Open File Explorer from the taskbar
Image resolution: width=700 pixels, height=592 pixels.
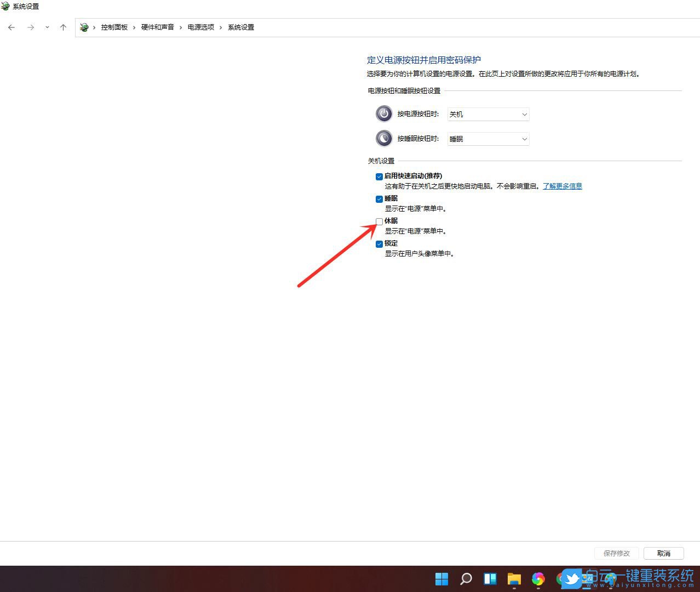pos(514,578)
